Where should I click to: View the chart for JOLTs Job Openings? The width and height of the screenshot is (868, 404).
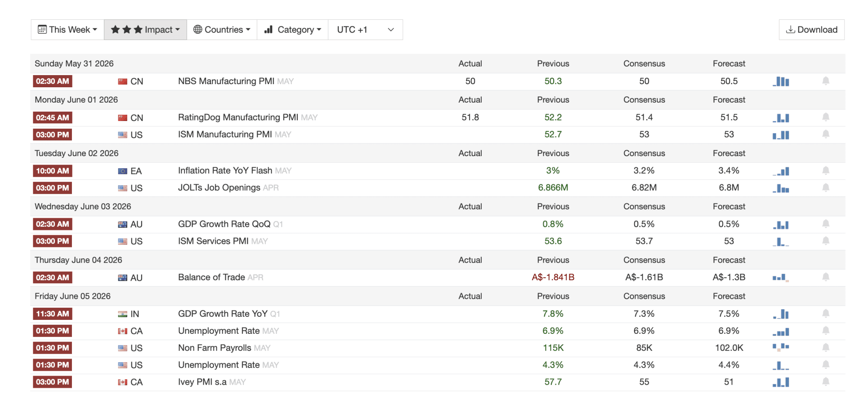(781, 188)
